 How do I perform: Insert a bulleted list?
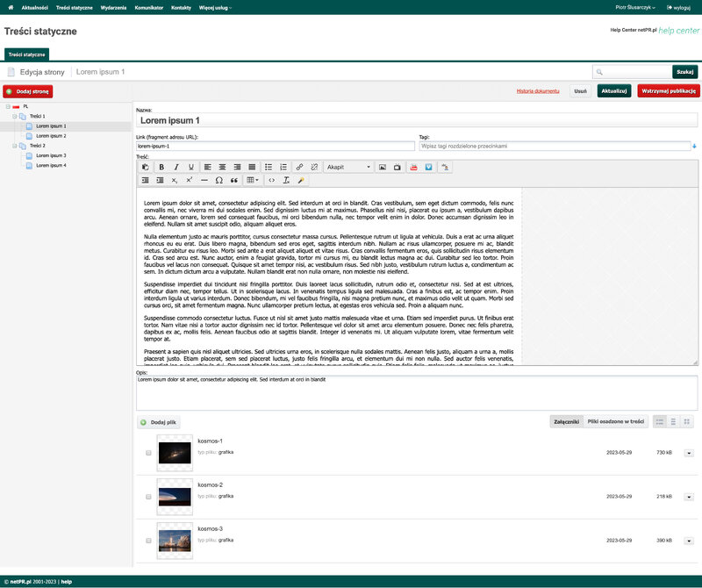click(268, 167)
